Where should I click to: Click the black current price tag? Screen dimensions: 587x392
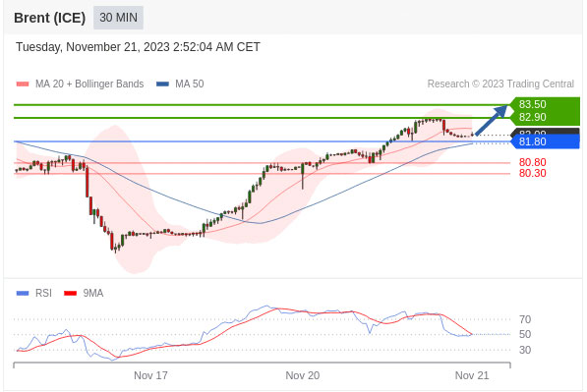click(x=545, y=132)
